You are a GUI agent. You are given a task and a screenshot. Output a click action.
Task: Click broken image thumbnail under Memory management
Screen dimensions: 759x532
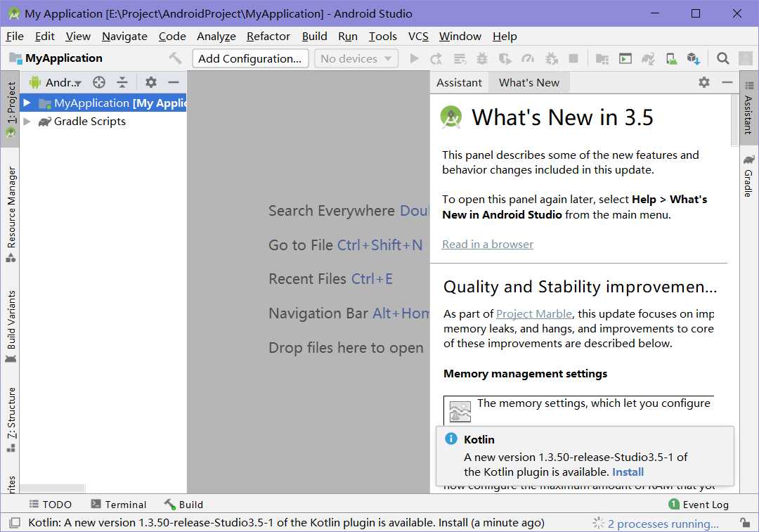(460, 411)
